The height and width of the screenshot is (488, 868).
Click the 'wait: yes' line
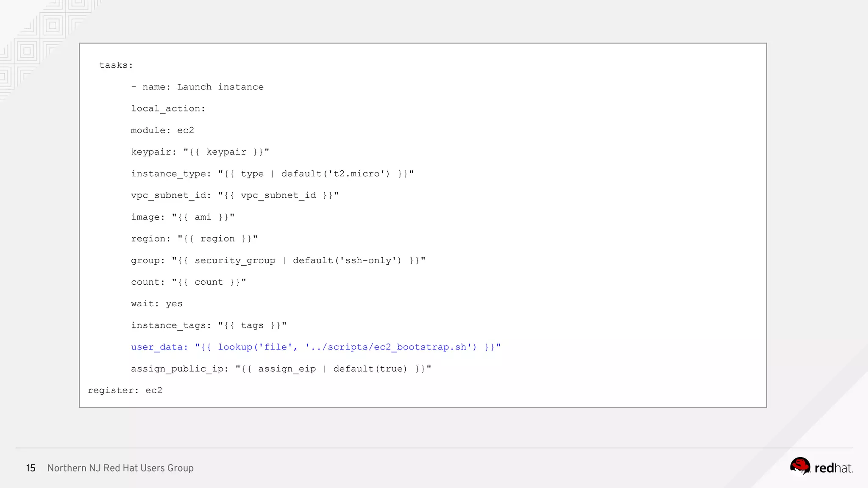157,304
